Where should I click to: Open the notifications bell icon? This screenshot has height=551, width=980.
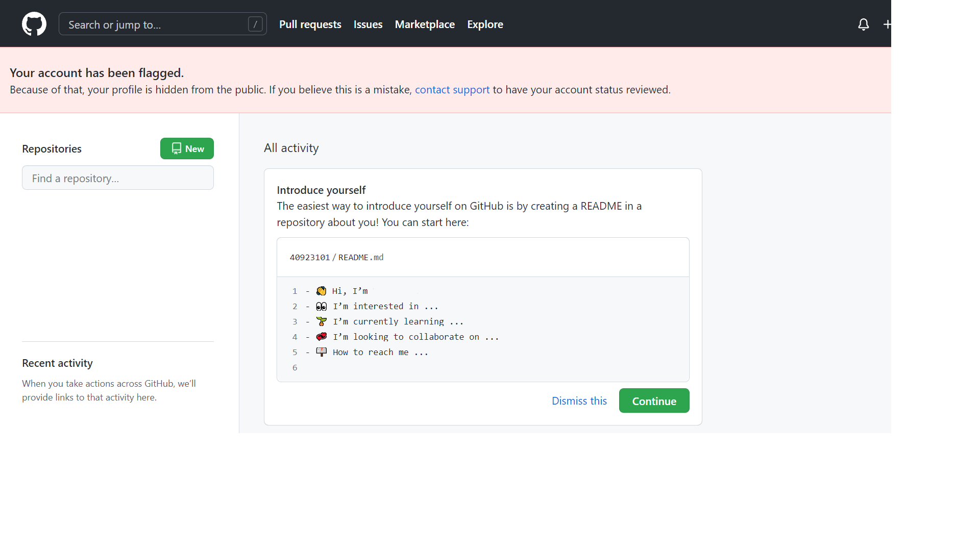click(863, 24)
